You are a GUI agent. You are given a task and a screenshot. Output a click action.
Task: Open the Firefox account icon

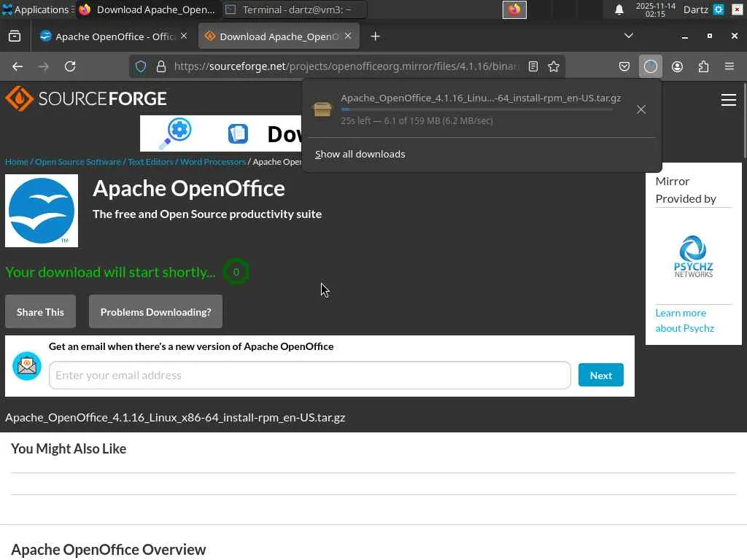point(677,66)
